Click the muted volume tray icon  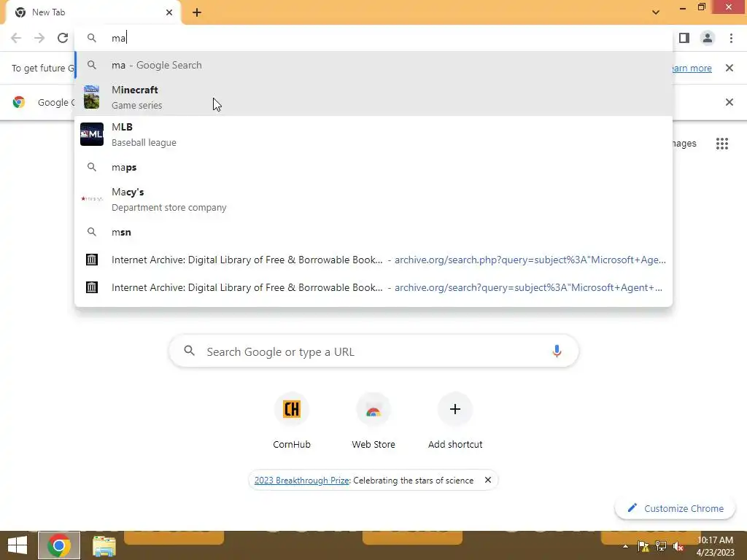coord(678,546)
